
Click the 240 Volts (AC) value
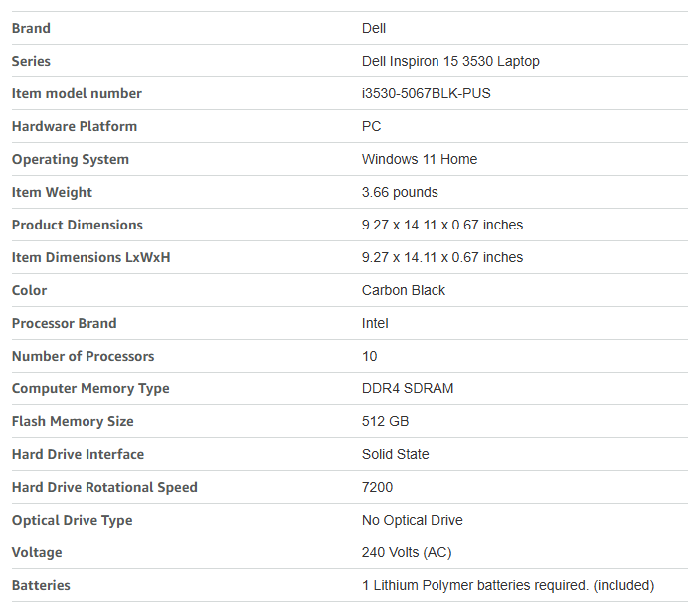coord(409,552)
